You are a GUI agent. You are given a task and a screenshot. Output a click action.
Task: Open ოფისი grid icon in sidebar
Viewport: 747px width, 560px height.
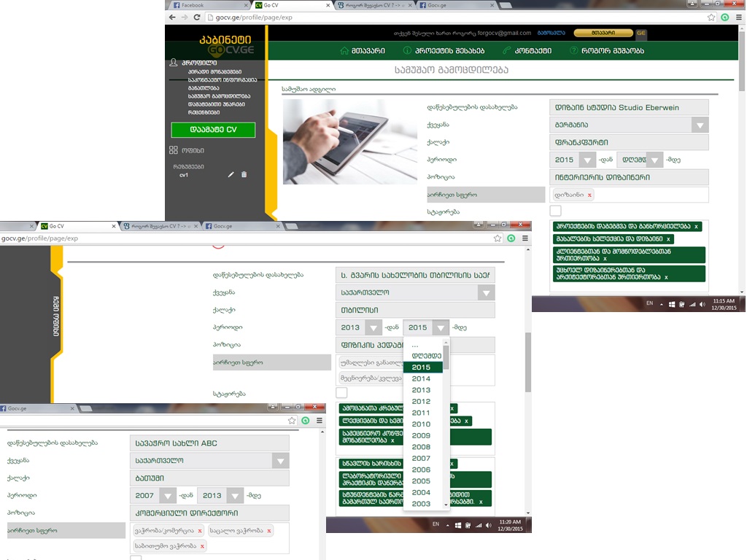tap(174, 150)
